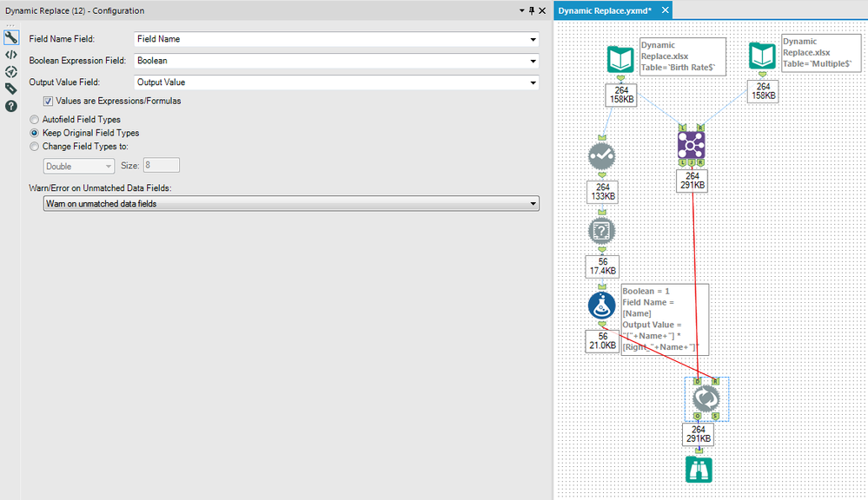Click Dynamic Replace S output anchor
Image resolution: width=868 pixels, height=500 pixels.
click(715, 416)
